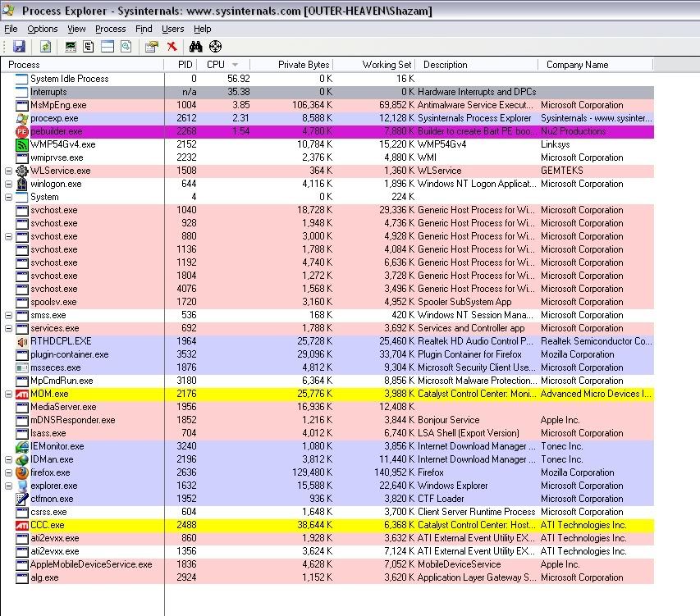Screen dimensions: 700x616
Task: Click the binoculars Find Handle icon
Action: (195, 47)
